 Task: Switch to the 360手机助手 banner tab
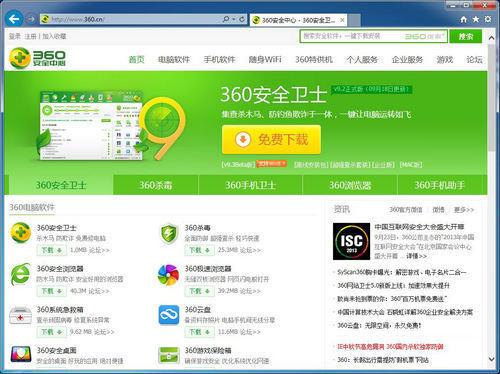tap(440, 185)
